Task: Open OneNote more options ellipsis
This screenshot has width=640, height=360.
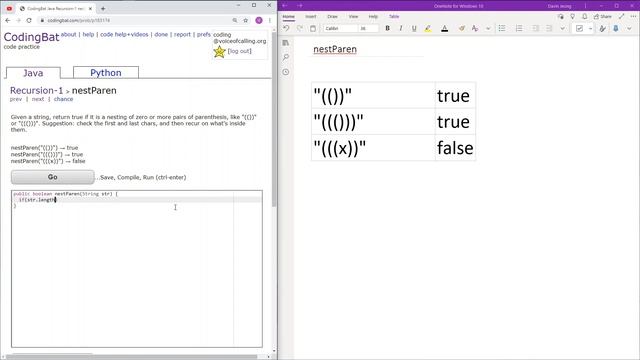Action: pos(633,16)
